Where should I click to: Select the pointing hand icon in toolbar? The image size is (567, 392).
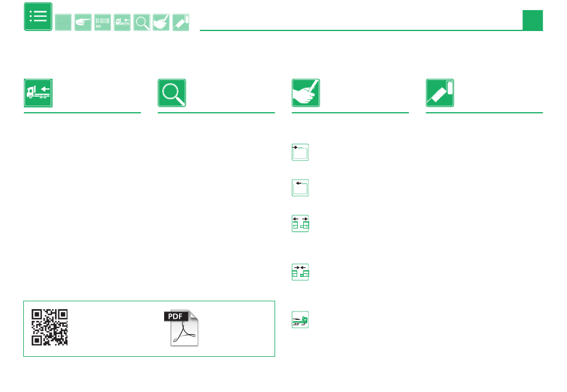point(83,23)
